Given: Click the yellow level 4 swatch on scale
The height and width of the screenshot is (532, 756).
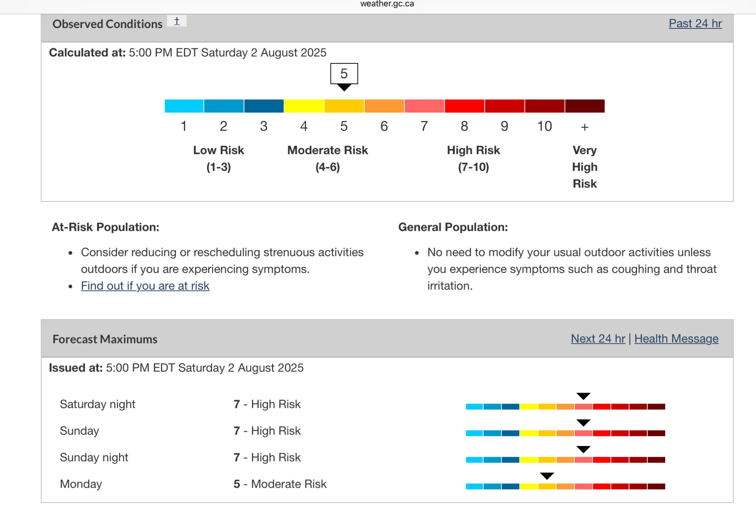Looking at the screenshot, I should tap(304, 106).
